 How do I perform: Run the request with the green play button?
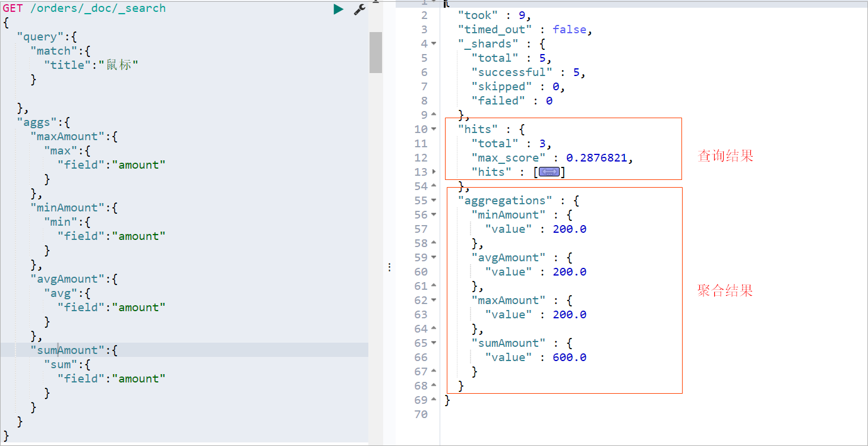[x=338, y=9]
